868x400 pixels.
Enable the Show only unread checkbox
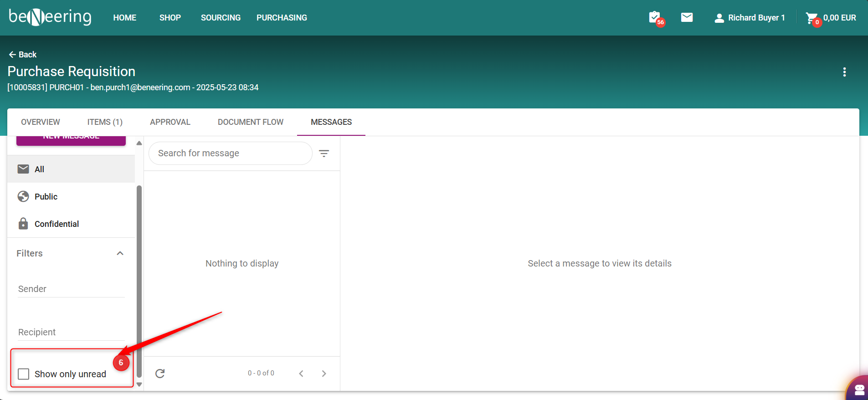24,374
